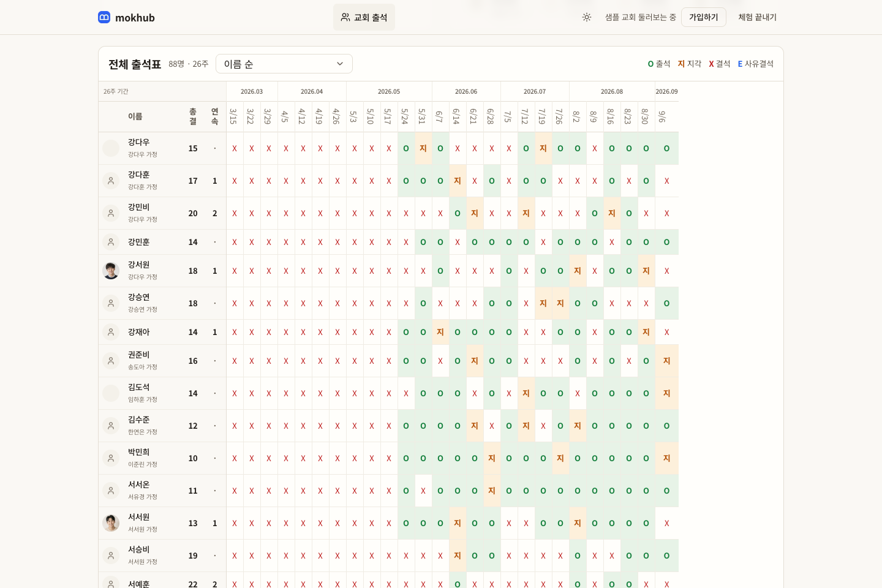The image size is (882, 588).
Task: Click 강재아's person avatar icon
Action: (111, 332)
